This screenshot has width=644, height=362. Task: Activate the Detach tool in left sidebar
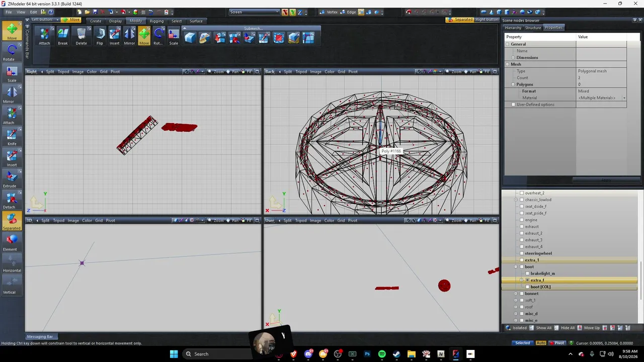point(12,200)
